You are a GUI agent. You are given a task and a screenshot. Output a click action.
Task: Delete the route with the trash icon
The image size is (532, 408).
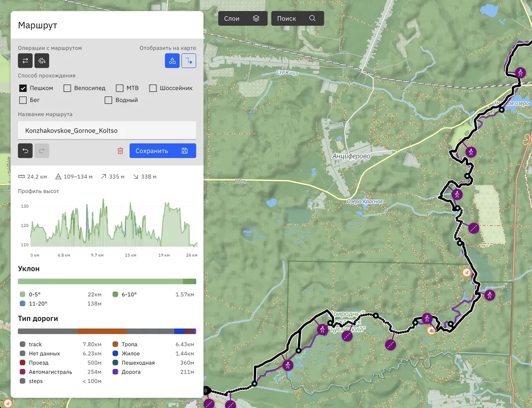(x=121, y=151)
